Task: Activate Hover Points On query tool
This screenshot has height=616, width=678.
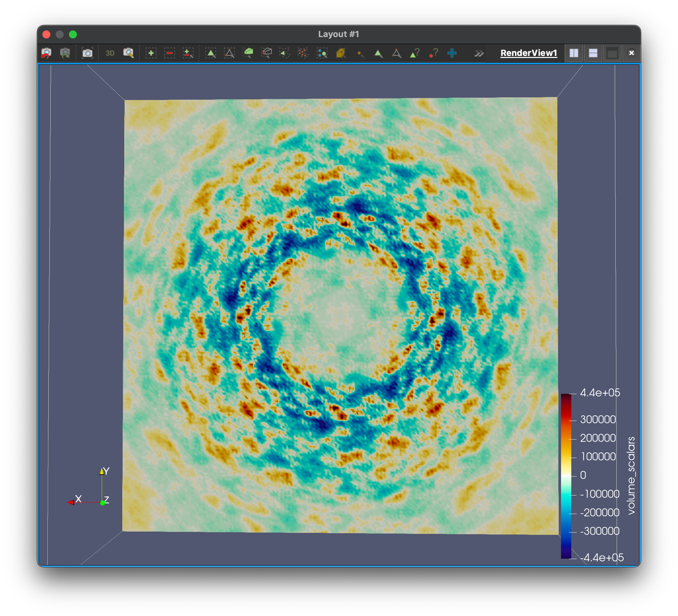Action: 433,53
